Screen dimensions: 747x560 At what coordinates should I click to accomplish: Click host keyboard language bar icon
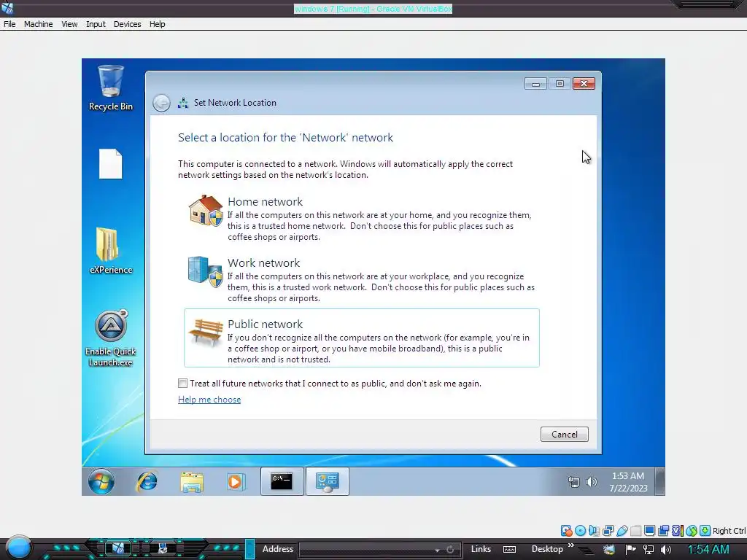(509, 550)
